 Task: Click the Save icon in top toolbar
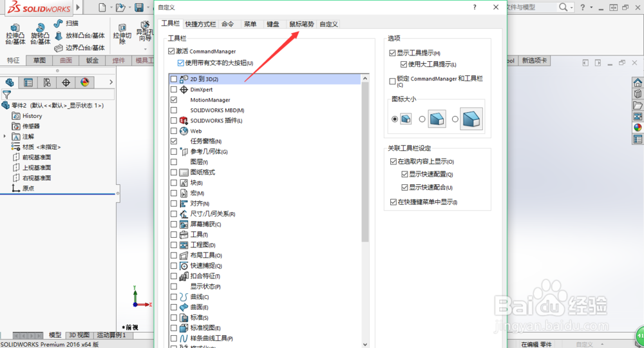139,7
